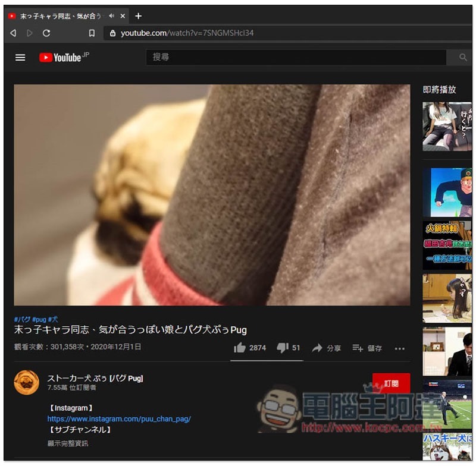Type in the YouTube 搜尋 search field
476x466 pixels.
(296, 58)
